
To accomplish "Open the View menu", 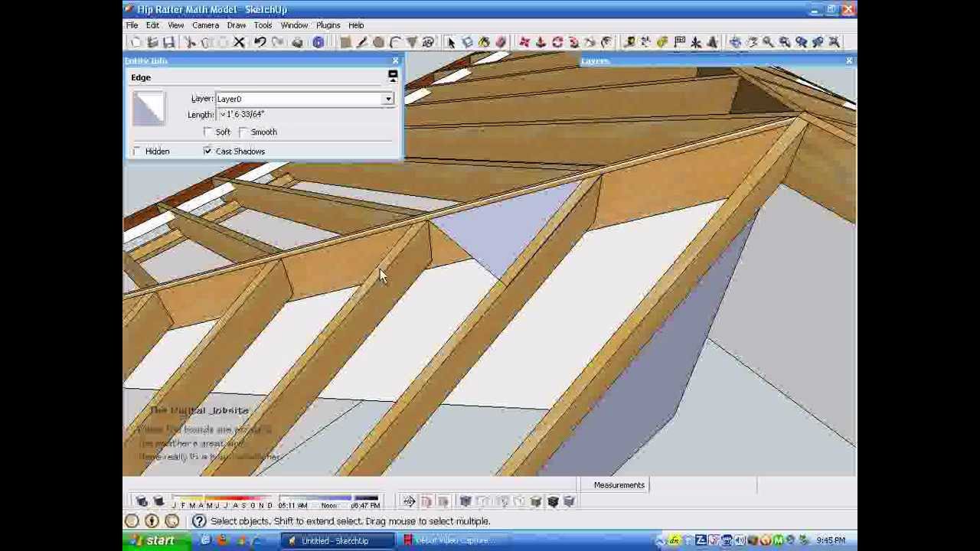I will [175, 25].
